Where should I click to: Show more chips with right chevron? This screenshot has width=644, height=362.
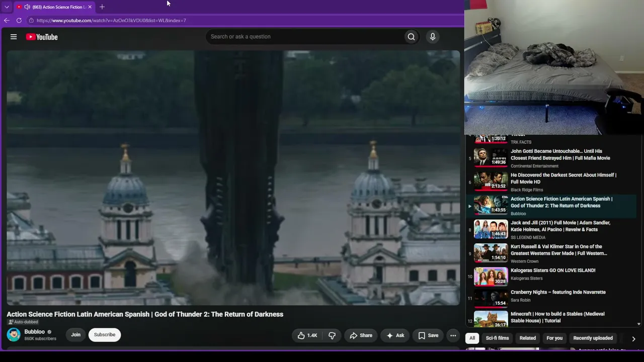(633, 339)
